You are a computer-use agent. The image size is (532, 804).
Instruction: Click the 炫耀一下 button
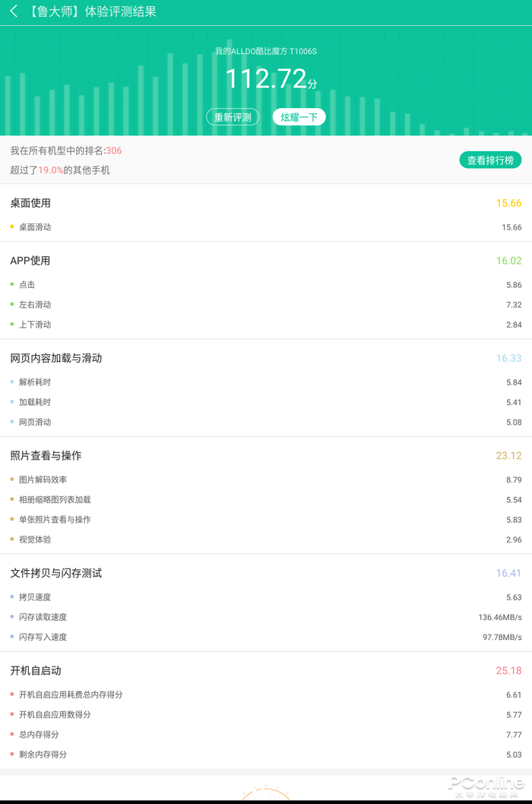click(299, 117)
